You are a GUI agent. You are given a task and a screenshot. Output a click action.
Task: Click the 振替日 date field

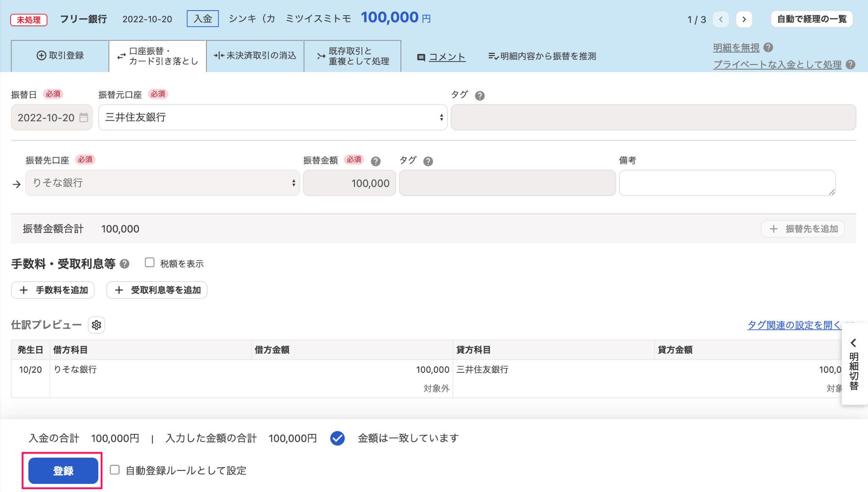[x=52, y=117]
